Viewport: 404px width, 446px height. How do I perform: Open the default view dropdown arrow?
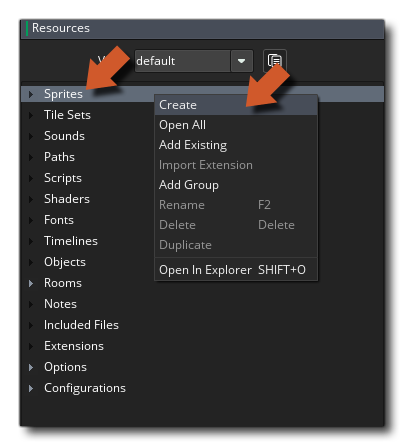pos(242,61)
